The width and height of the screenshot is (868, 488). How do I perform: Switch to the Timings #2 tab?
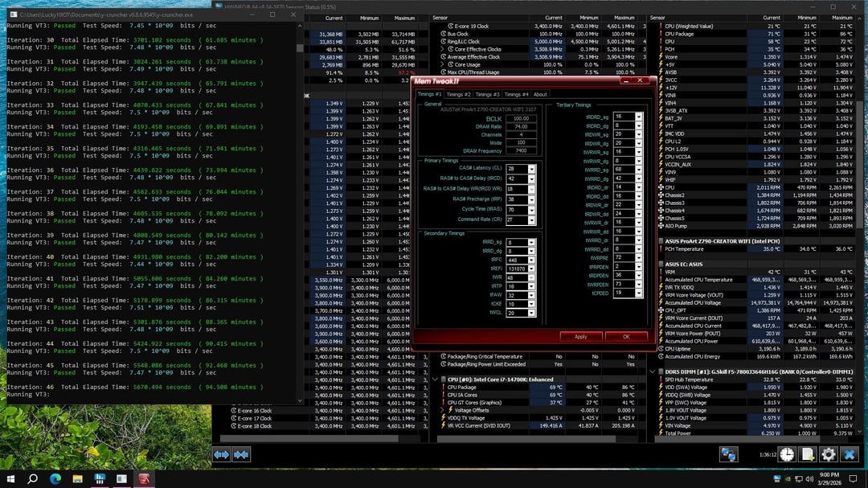(458, 94)
